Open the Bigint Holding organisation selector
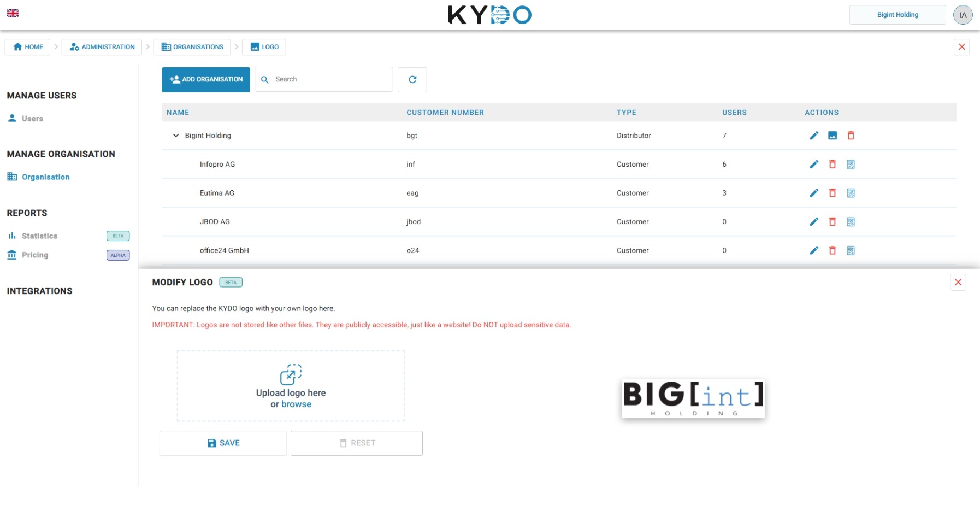Screen dimensions: 980x522 click(898, 15)
